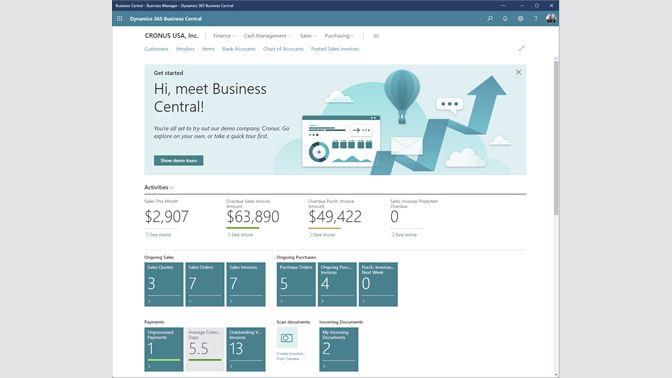Screen dimensions: 672x378
Task: Open the Customers link
Action: point(156,49)
